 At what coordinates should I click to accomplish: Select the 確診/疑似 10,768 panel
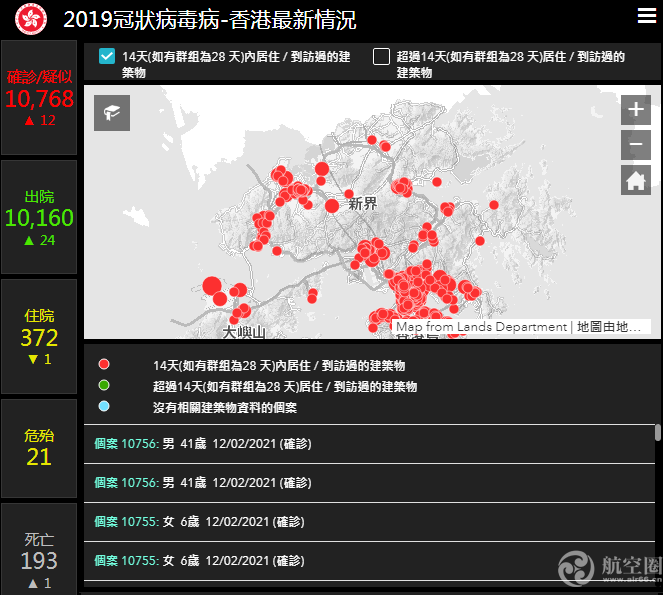(x=39, y=98)
